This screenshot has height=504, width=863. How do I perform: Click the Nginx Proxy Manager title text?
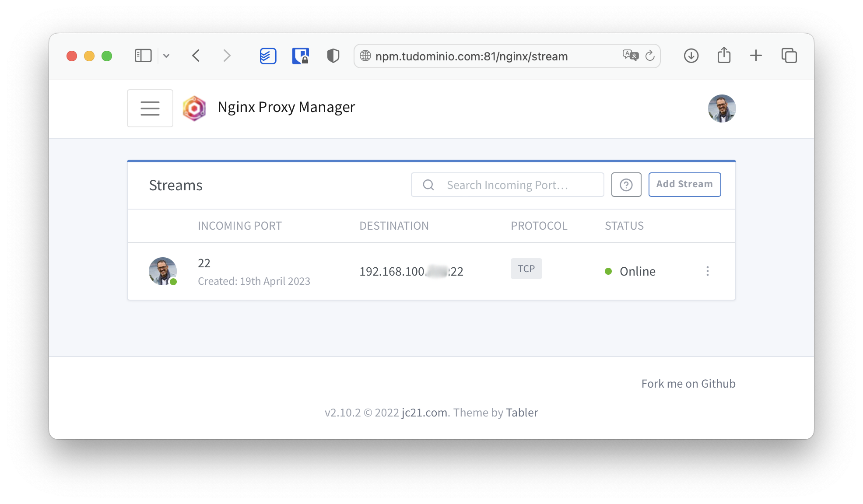click(x=286, y=107)
